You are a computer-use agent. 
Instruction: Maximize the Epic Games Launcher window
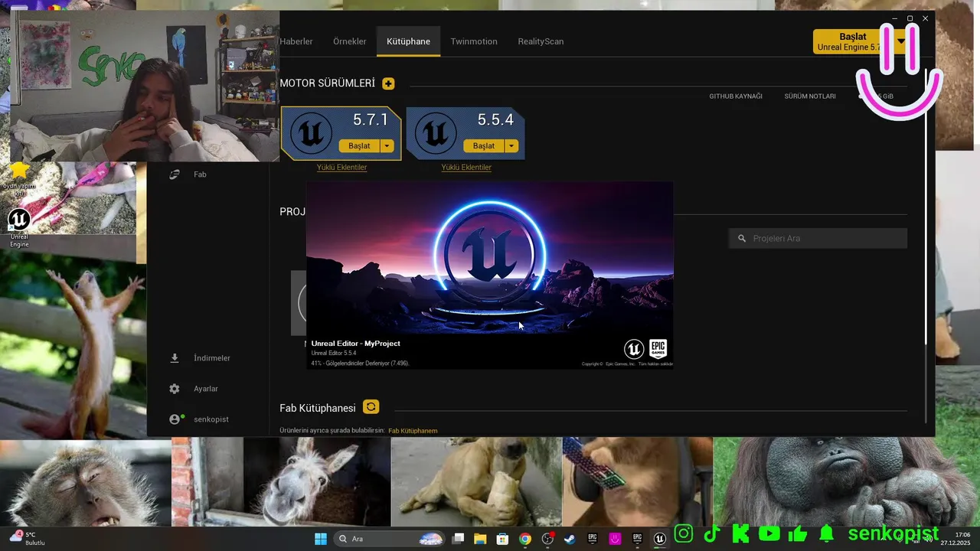[910, 18]
